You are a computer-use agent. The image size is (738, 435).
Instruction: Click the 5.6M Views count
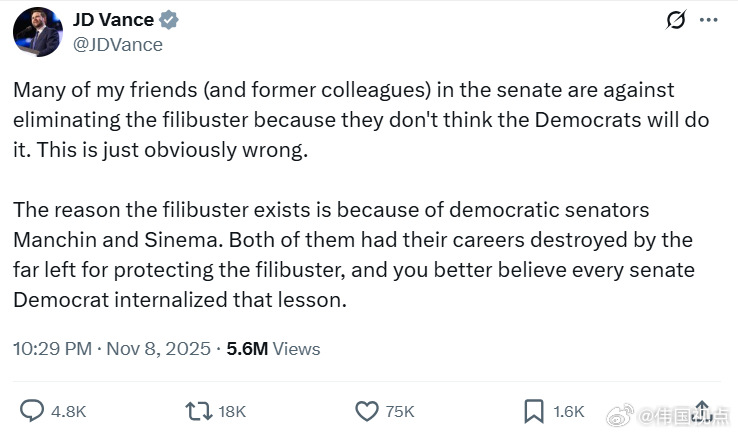coord(273,348)
